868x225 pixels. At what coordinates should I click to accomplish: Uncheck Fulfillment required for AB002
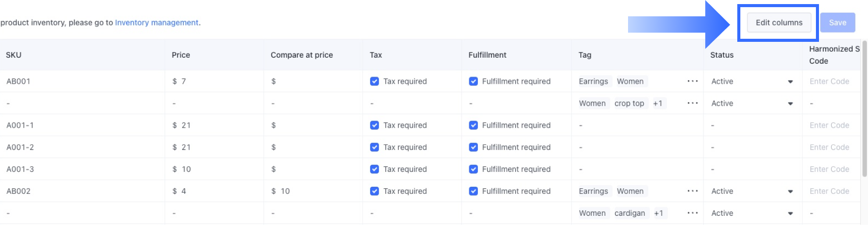point(473,191)
